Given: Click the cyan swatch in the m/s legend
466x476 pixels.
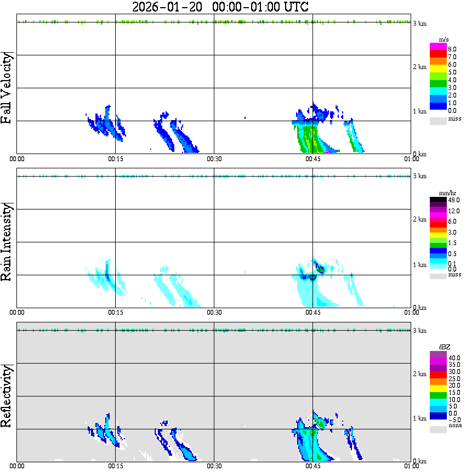Looking at the screenshot, I should point(438,92).
